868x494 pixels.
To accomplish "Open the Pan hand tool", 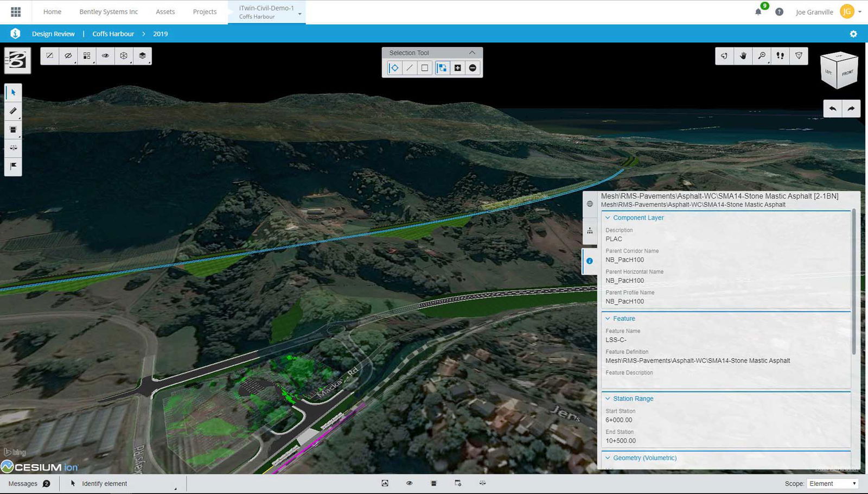I will coord(743,56).
